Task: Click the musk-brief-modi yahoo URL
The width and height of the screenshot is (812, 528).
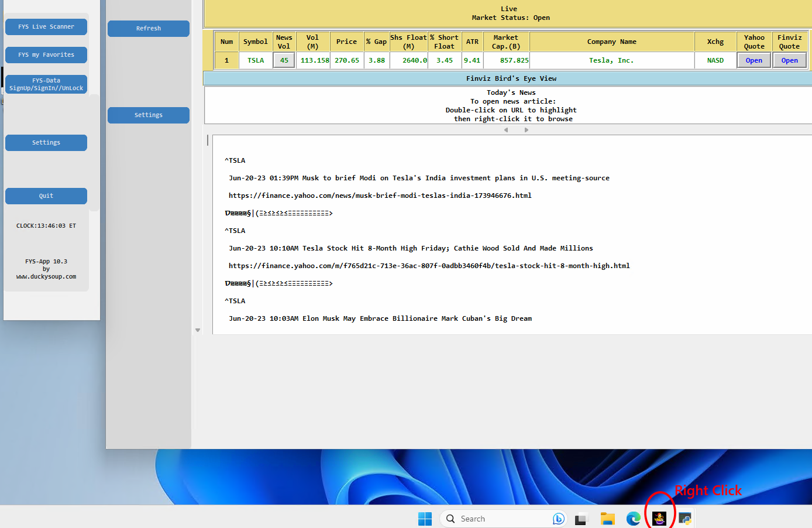Action: [380, 196]
